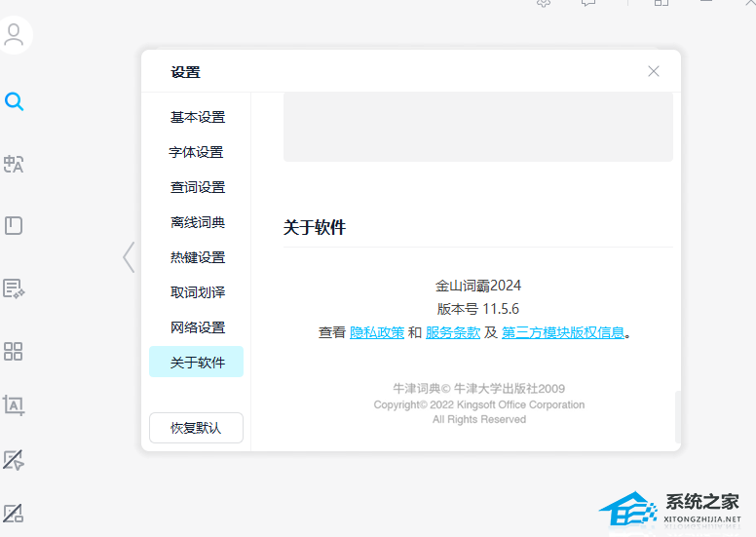Collapse panel with the left chevron arrow
756x537 pixels.
coord(129,257)
